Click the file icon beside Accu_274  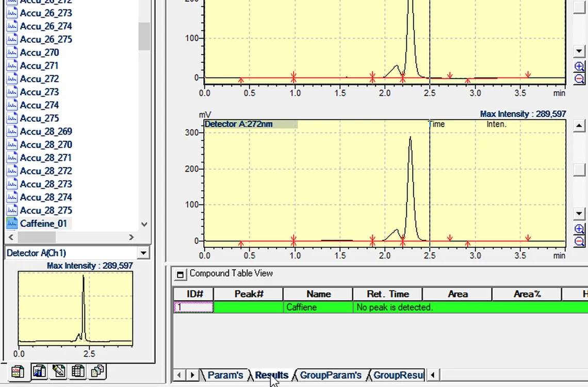(x=12, y=105)
